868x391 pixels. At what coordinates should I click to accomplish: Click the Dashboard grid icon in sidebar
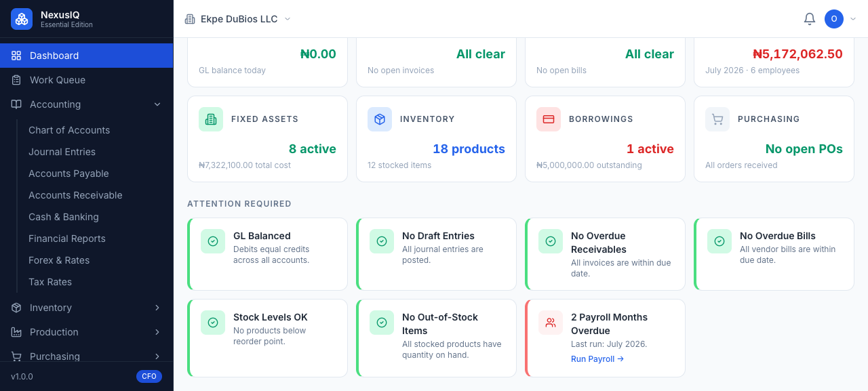tap(16, 56)
